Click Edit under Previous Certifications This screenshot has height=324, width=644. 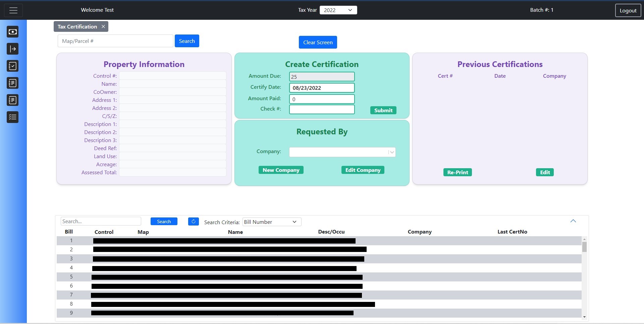point(545,172)
